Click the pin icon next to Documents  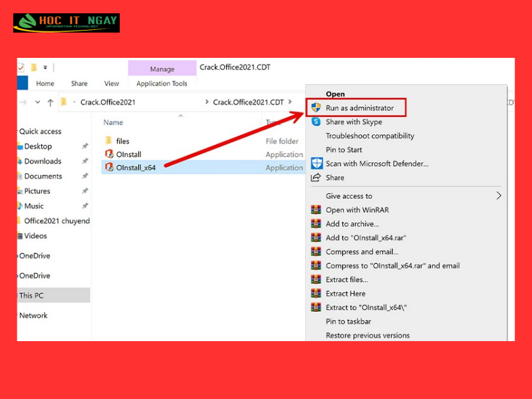tap(85, 176)
